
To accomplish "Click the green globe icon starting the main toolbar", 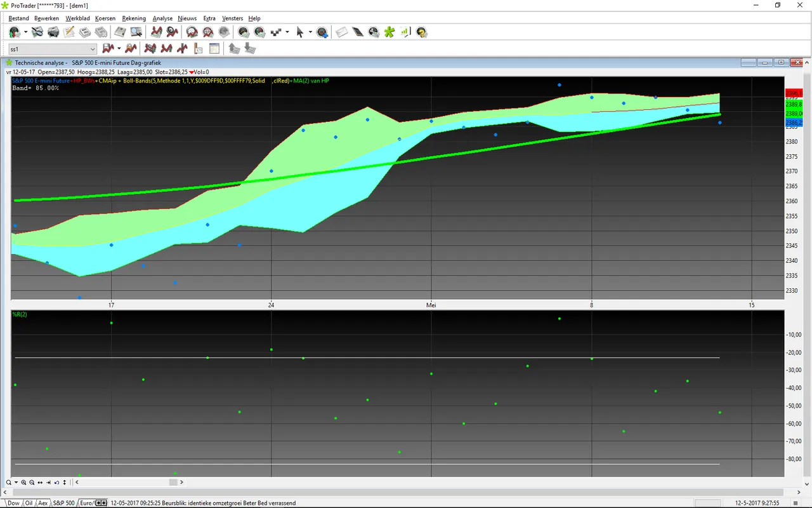I will (15, 32).
